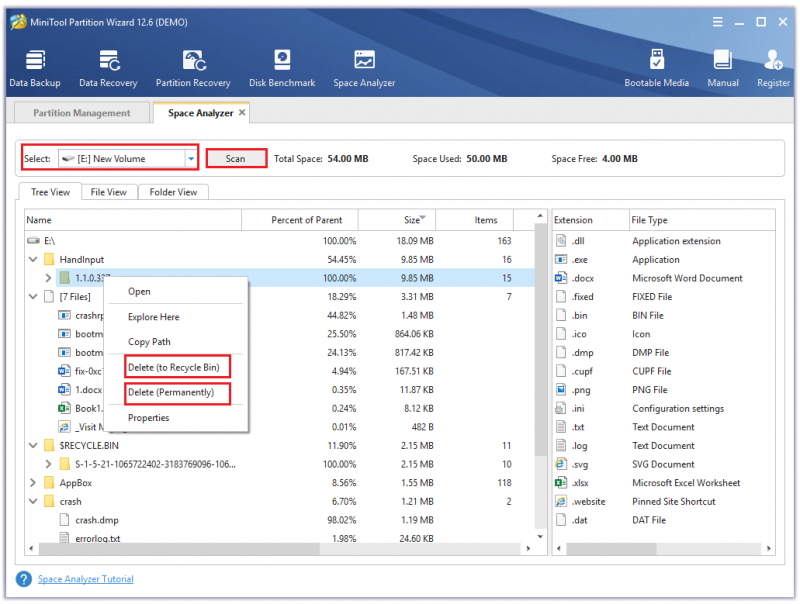Select the .png file icon
800x604 pixels.
[561, 390]
